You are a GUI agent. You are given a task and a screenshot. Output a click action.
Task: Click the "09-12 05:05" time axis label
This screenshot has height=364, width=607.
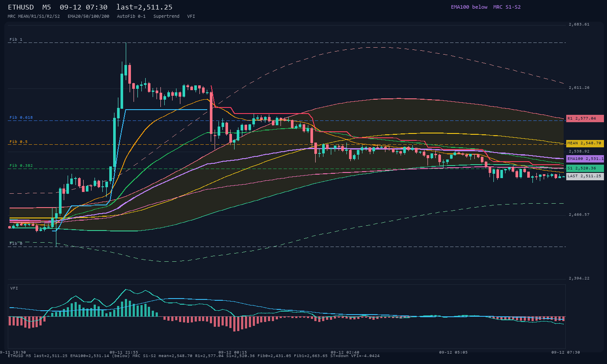tap(454, 352)
